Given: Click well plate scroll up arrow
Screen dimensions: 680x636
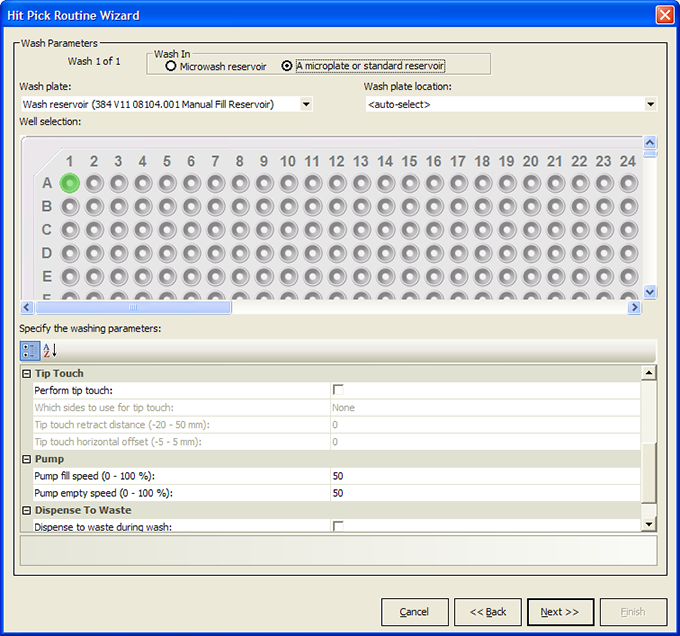Looking at the screenshot, I should coord(650,142).
